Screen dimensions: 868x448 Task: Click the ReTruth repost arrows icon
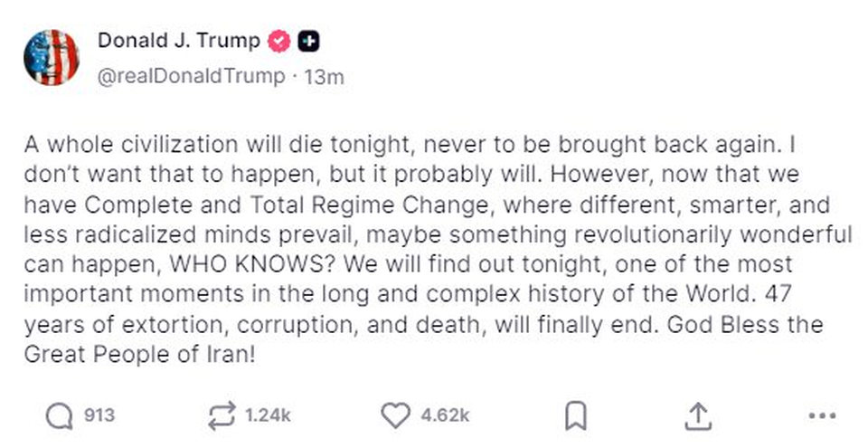pyautogui.click(x=221, y=415)
